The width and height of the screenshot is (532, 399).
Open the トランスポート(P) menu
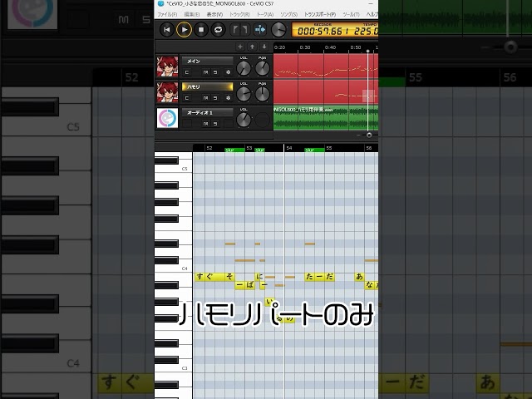coord(320,14)
